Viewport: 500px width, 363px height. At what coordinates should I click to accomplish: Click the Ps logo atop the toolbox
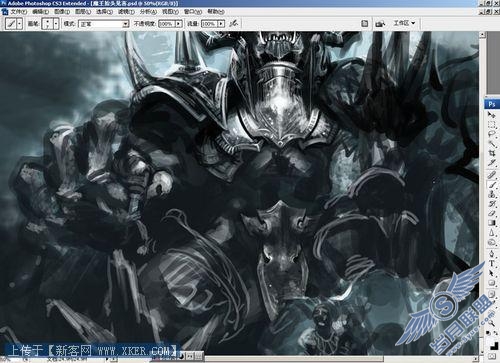pos(492,104)
